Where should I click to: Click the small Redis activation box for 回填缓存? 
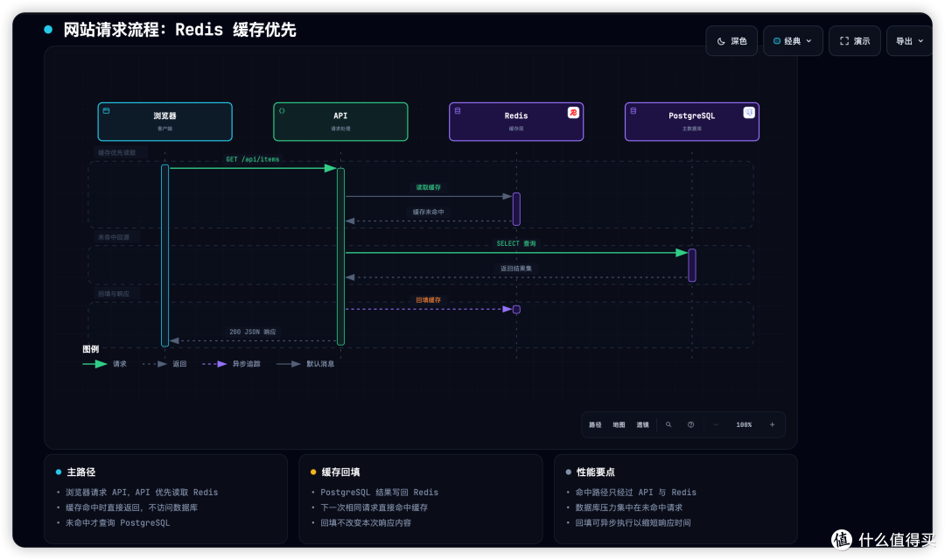[x=516, y=310]
